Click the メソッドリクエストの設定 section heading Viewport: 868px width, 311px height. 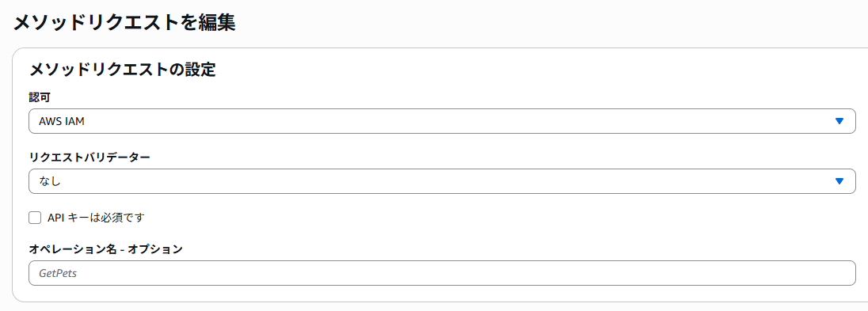click(122, 70)
